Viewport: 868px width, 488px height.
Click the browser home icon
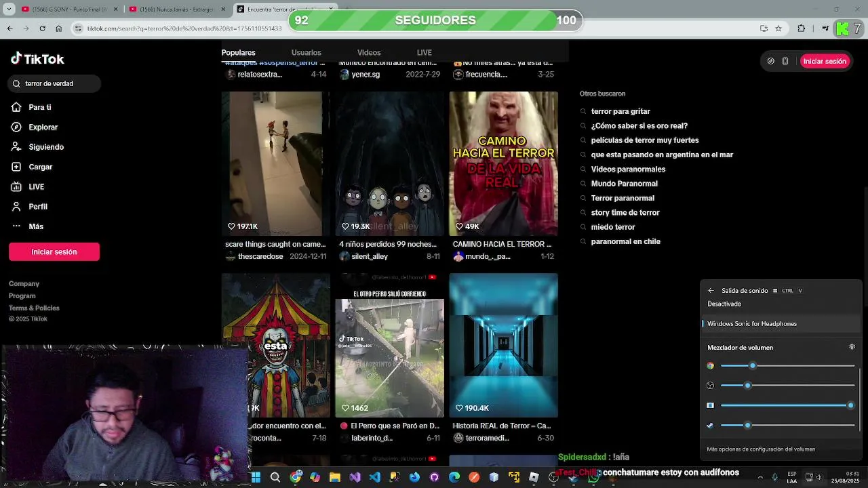pos(59,28)
